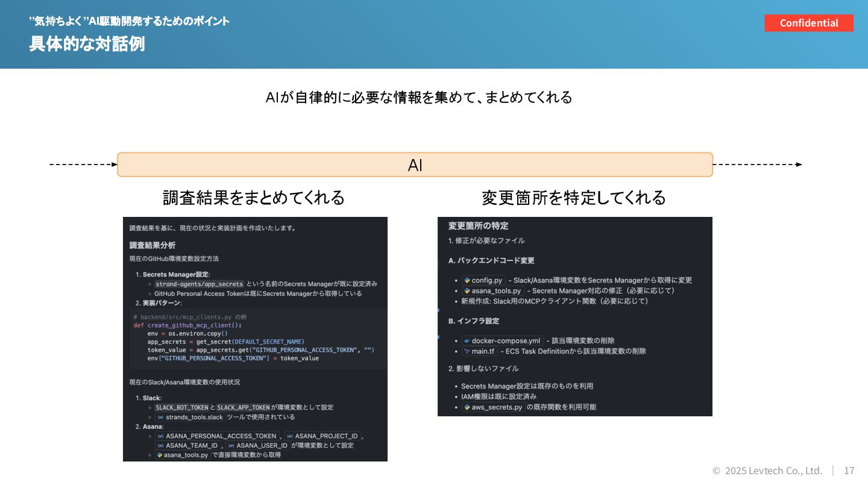Click code line 'app_secrets = get_secret(DEFAULT_SECRET_NAME)'

(x=226, y=342)
